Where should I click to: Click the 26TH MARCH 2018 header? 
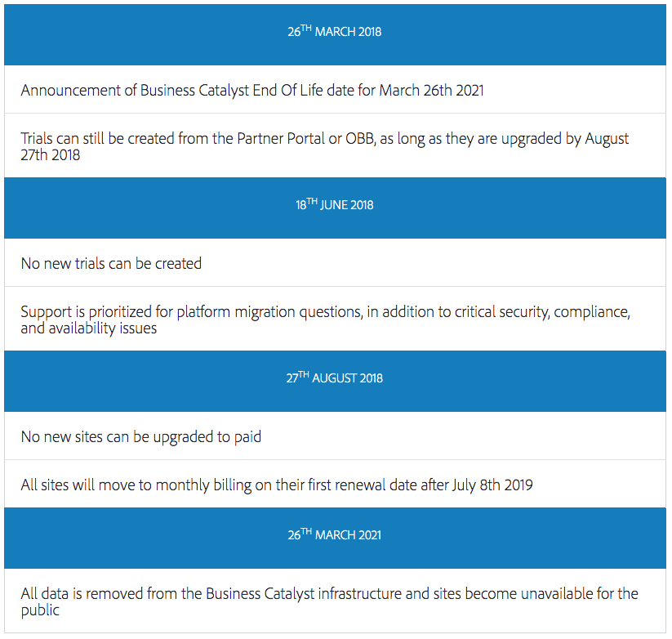(335, 35)
